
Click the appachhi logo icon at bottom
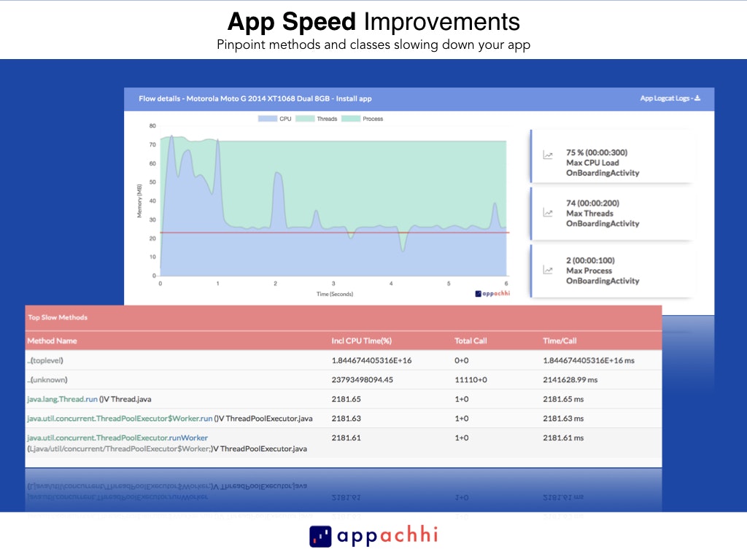[320, 537]
